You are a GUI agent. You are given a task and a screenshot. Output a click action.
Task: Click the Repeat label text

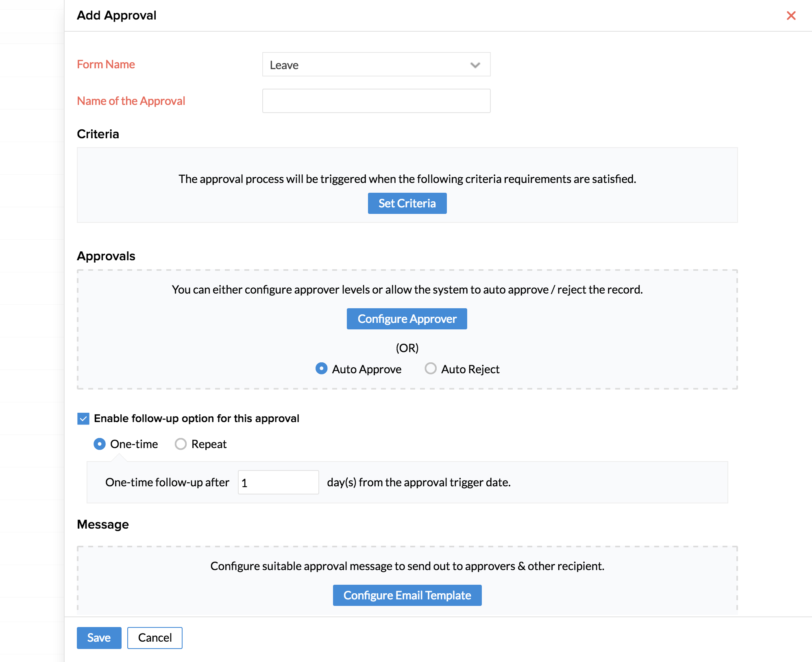pos(209,444)
